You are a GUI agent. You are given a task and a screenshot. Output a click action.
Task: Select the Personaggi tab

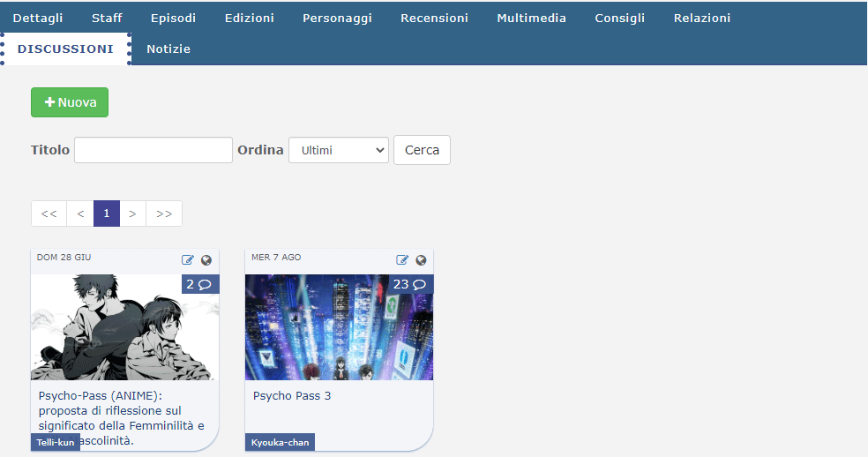point(337,18)
